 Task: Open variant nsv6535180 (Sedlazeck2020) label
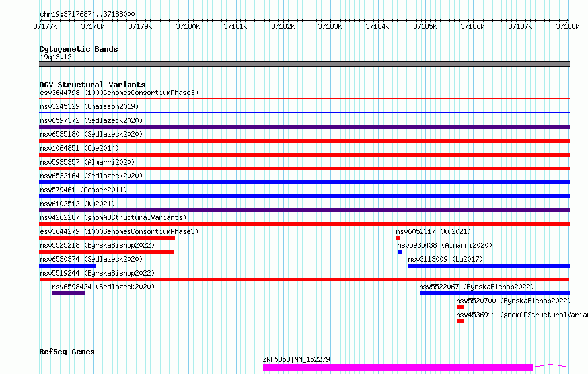coord(91,134)
